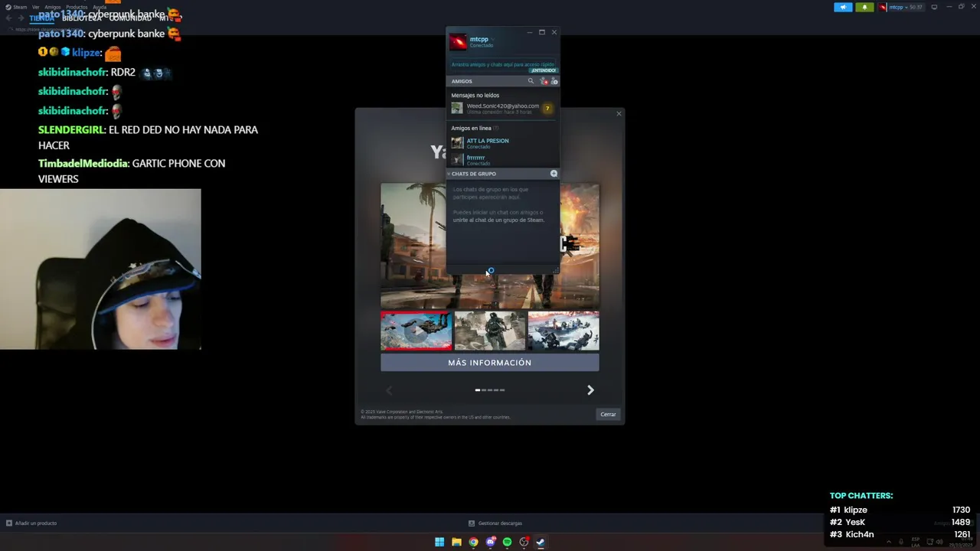Open pending friend invites icon
Screen dimensions: 980x551
click(544, 81)
